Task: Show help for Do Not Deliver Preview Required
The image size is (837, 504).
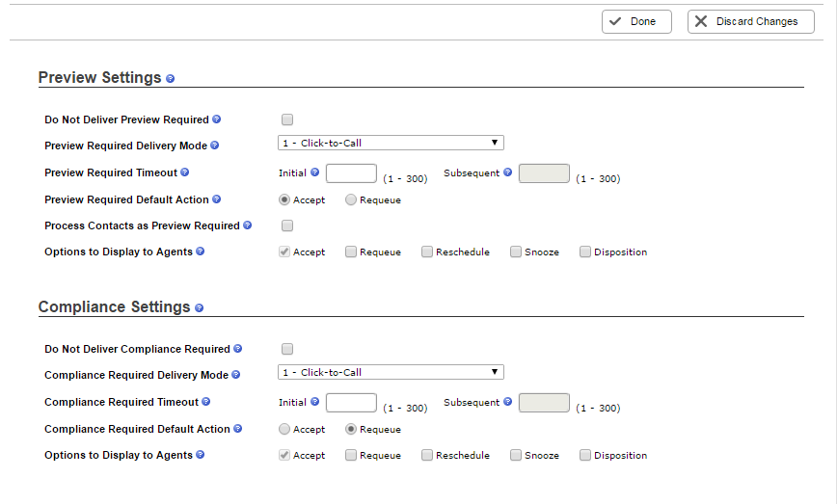Action: coord(216,119)
